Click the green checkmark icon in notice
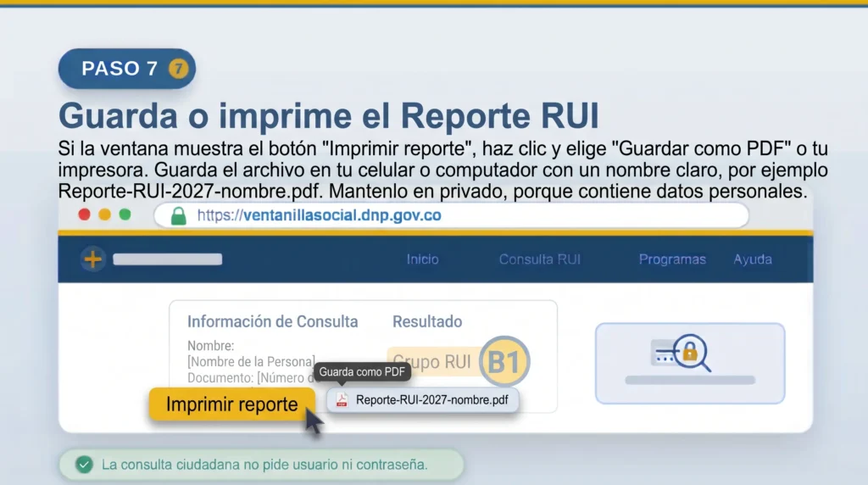This screenshot has height=485, width=868. pos(84,465)
